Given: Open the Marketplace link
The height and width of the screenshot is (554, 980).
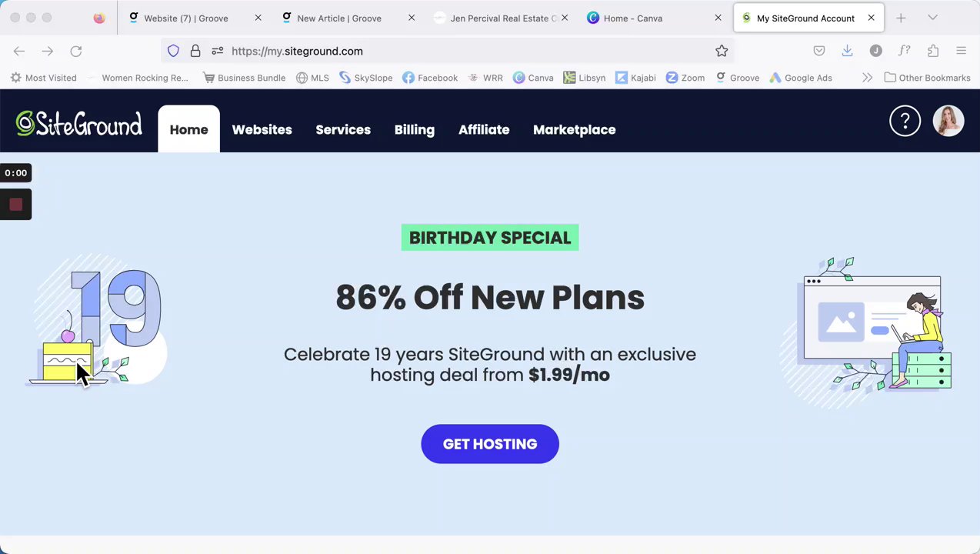Looking at the screenshot, I should (x=574, y=129).
